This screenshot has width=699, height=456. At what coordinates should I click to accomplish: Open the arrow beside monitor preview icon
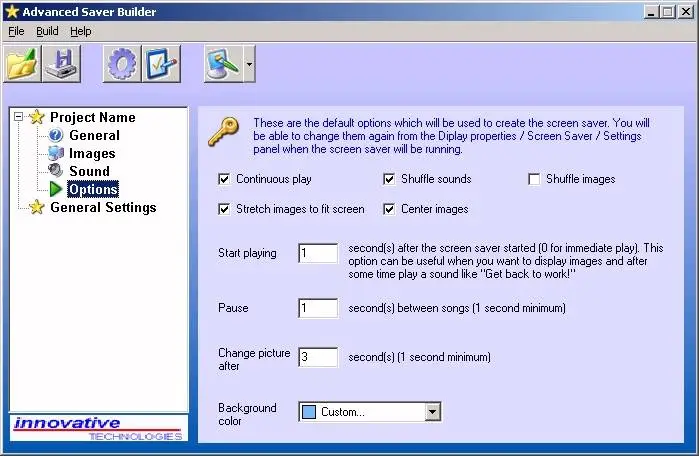249,64
